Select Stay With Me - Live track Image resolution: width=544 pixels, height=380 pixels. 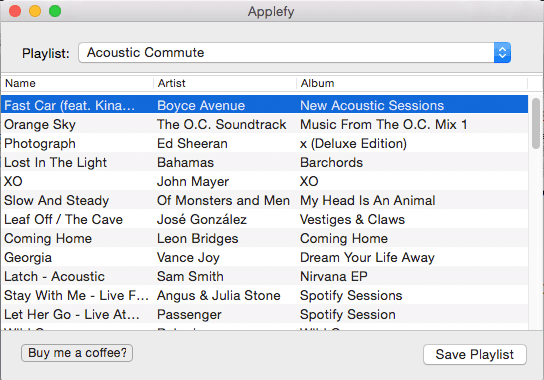point(264,295)
